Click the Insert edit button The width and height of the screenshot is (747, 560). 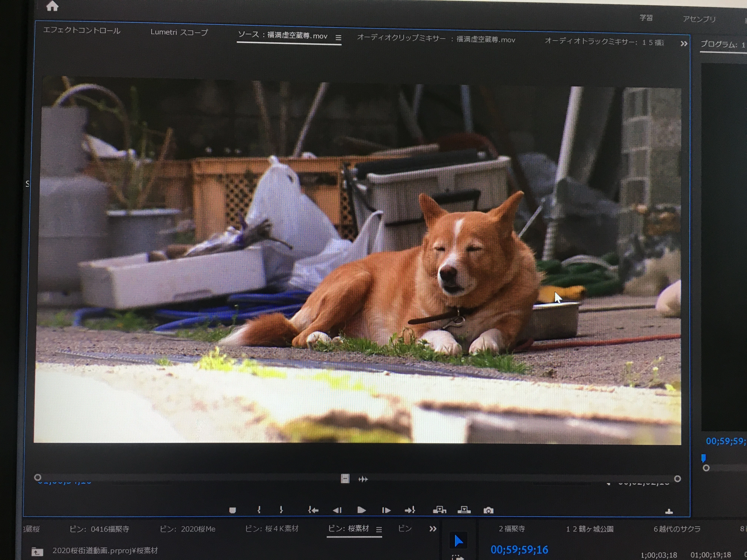point(439,510)
